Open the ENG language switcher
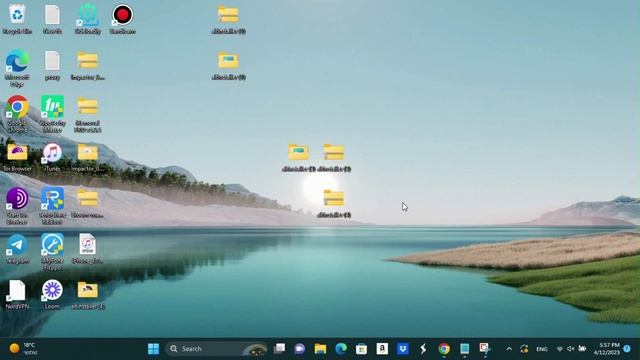 542,349
